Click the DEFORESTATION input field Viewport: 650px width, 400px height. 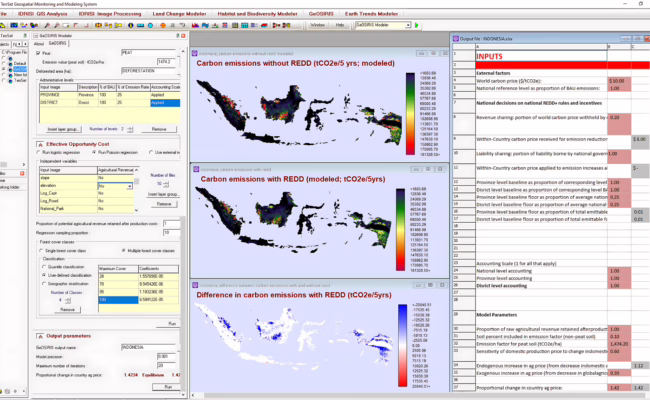pos(150,71)
